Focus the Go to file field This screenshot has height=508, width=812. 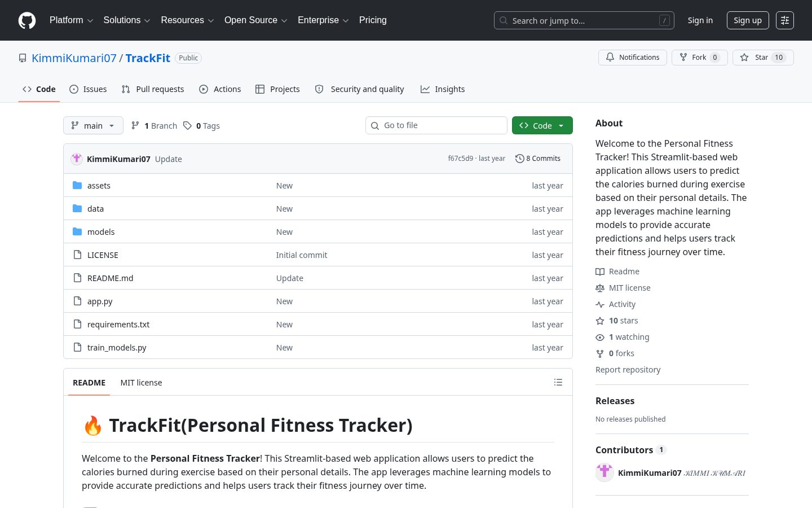pos(436,125)
